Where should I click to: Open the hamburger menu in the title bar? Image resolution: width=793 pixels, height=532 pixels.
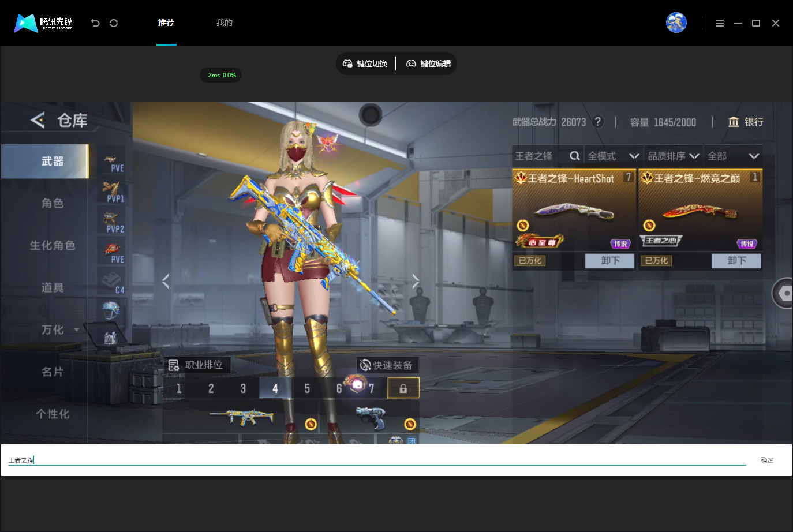[x=720, y=23]
